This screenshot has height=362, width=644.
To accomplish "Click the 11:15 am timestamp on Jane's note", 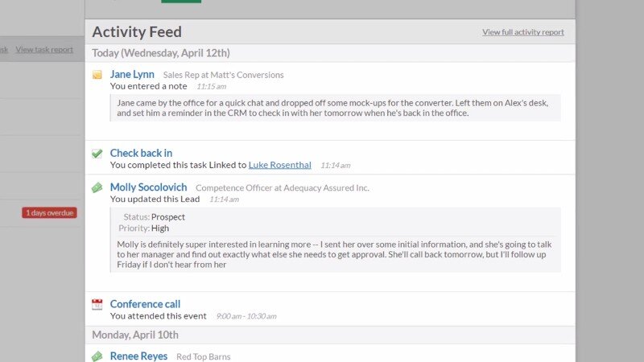I will (x=211, y=86).
